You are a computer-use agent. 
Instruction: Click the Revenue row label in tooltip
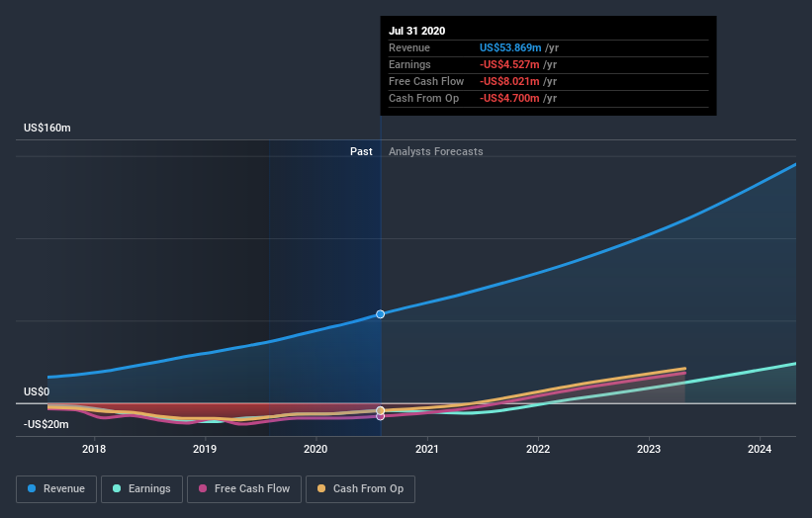click(x=409, y=47)
